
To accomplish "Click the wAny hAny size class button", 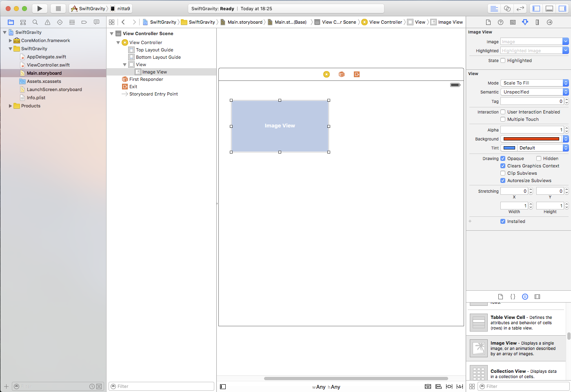I will pos(326,387).
